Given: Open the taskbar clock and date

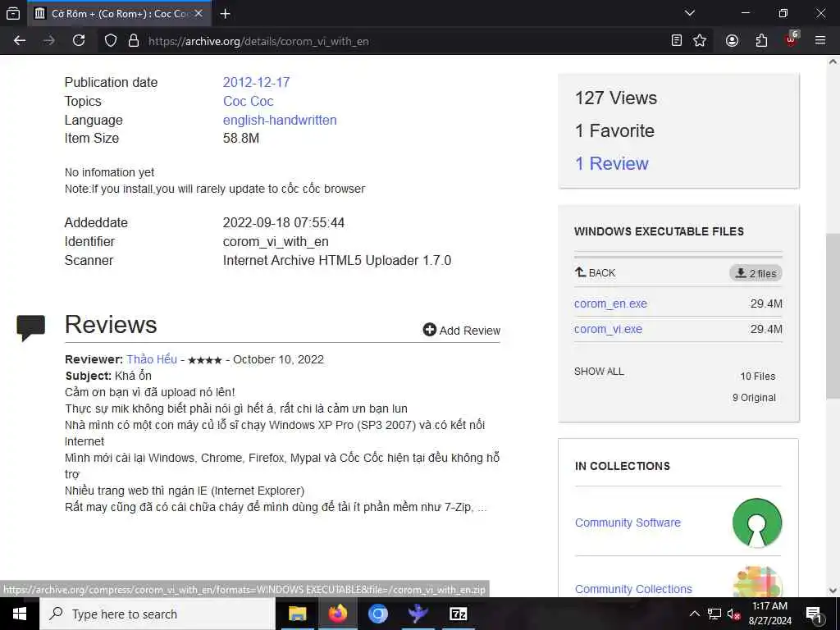Looking at the screenshot, I should (769, 614).
